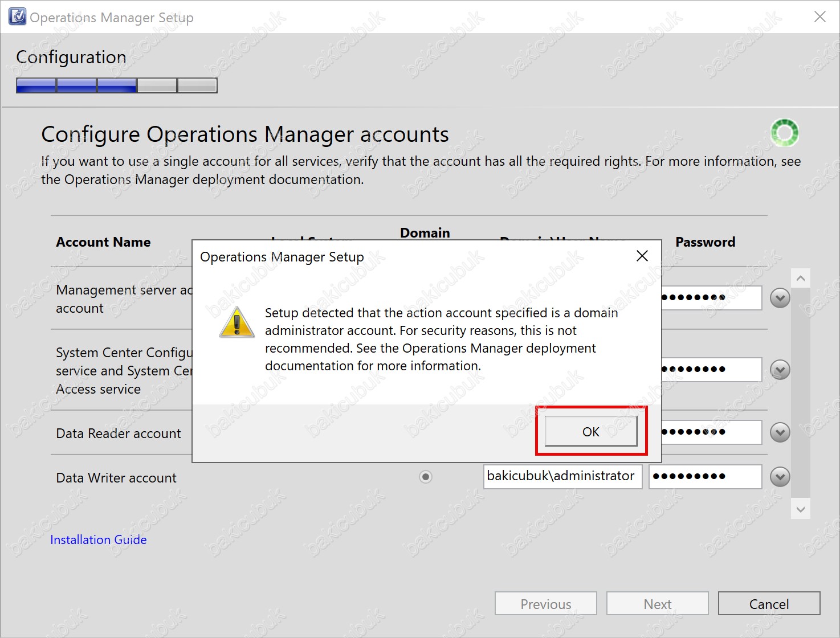Image resolution: width=840 pixels, height=638 pixels.
Task: Select Domain Account radio for Data Writer
Action: pyautogui.click(x=426, y=477)
